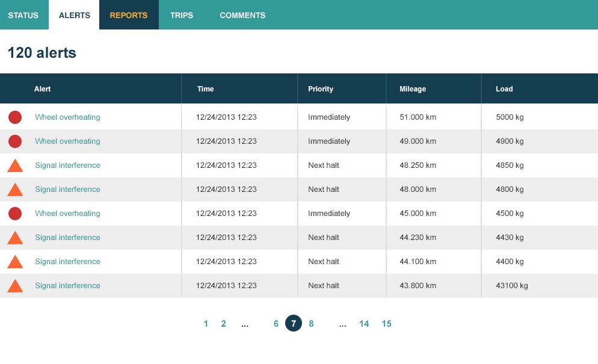Go to page 6 in pagination
598x364 pixels.
click(x=276, y=324)
